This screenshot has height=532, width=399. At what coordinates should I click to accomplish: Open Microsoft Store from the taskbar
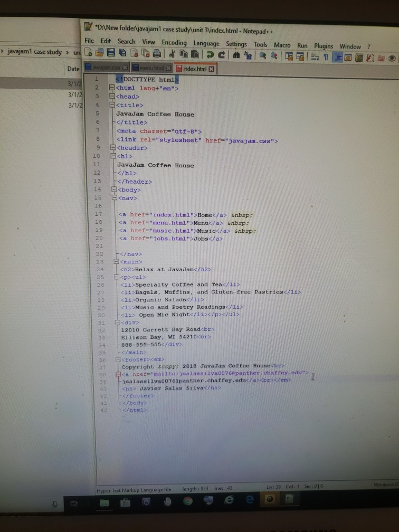[125, 502]
